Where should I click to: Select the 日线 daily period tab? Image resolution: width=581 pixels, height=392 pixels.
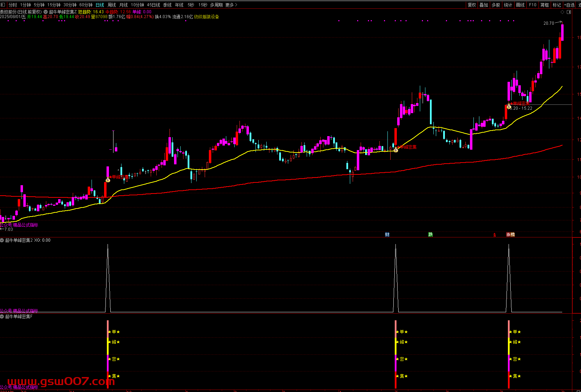point(100,5)
